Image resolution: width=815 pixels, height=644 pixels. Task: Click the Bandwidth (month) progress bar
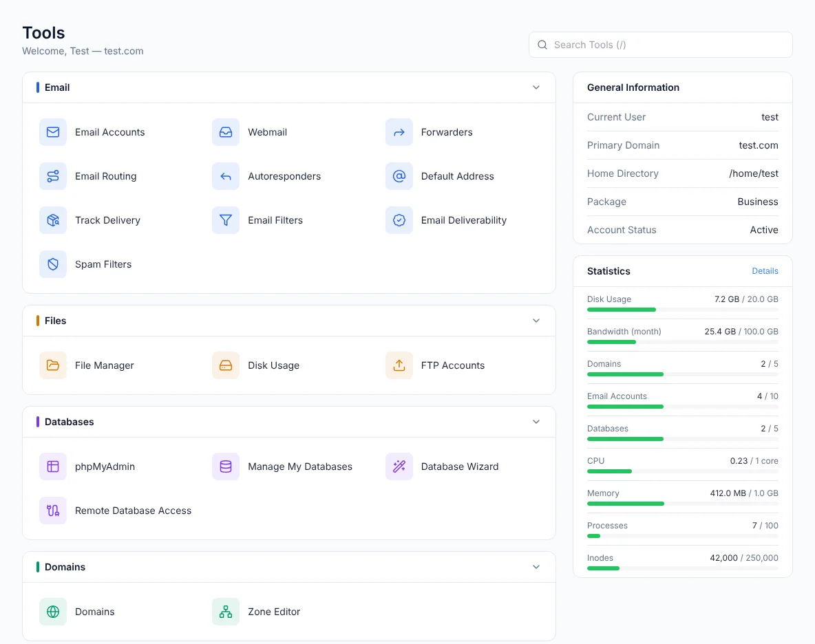tap(682, 342)
